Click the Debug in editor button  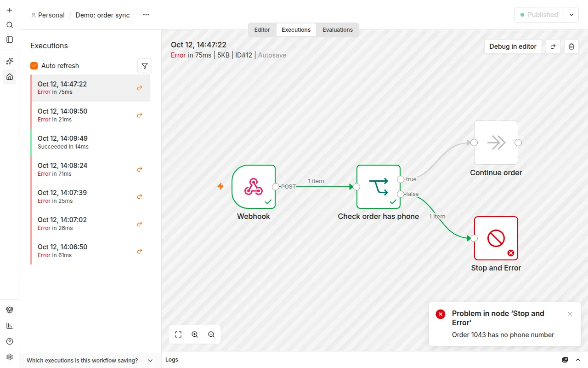(513, 46)
